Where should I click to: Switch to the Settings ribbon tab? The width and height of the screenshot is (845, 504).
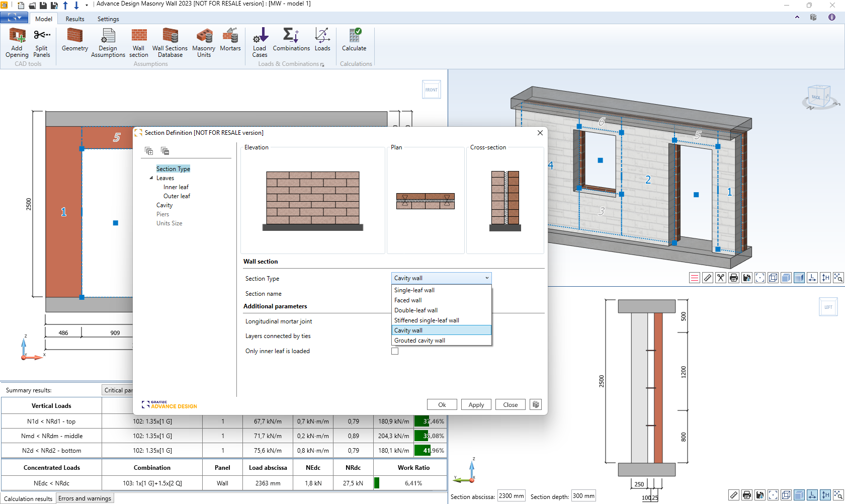tap(108, 19)
